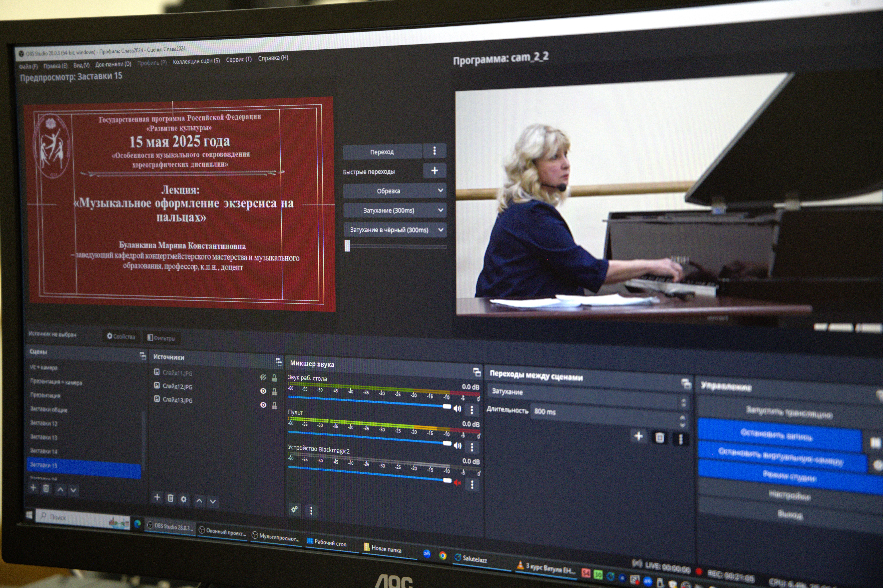Remove scene transition with trash icon
This screenshot has width=883, height=588.
pos(660,438)
